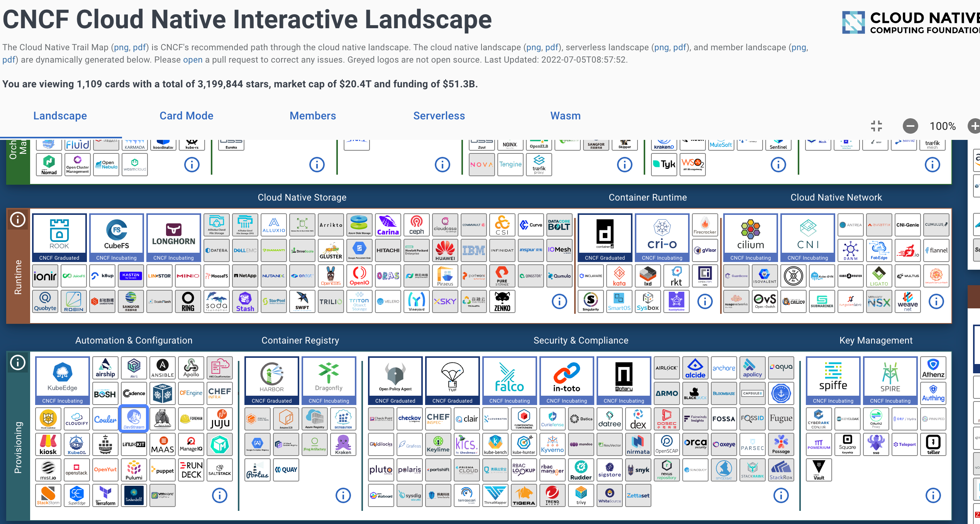Show info for Cloud Native Storage items
Viewport: 980px width, 524px height.
pos(559,301)
